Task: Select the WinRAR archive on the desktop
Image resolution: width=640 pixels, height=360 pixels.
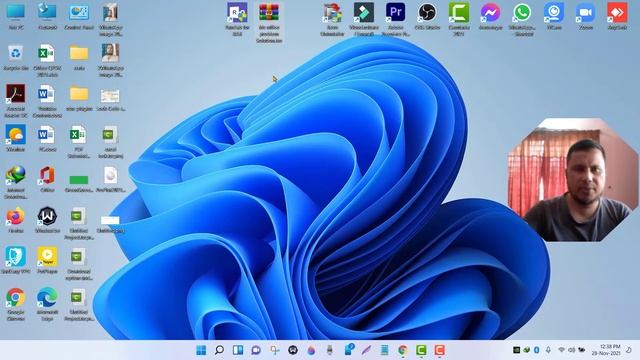Action: (x=269, y=22)
